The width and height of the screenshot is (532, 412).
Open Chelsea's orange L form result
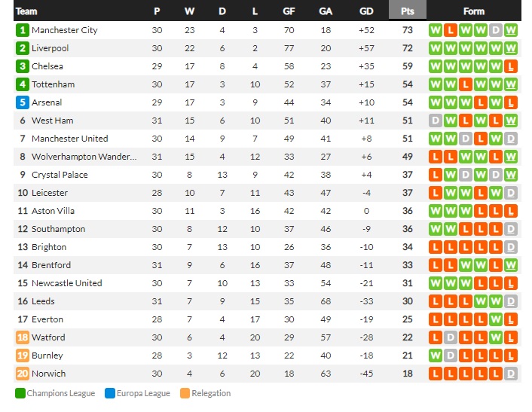pyautogui.click(x=511, y=66)
